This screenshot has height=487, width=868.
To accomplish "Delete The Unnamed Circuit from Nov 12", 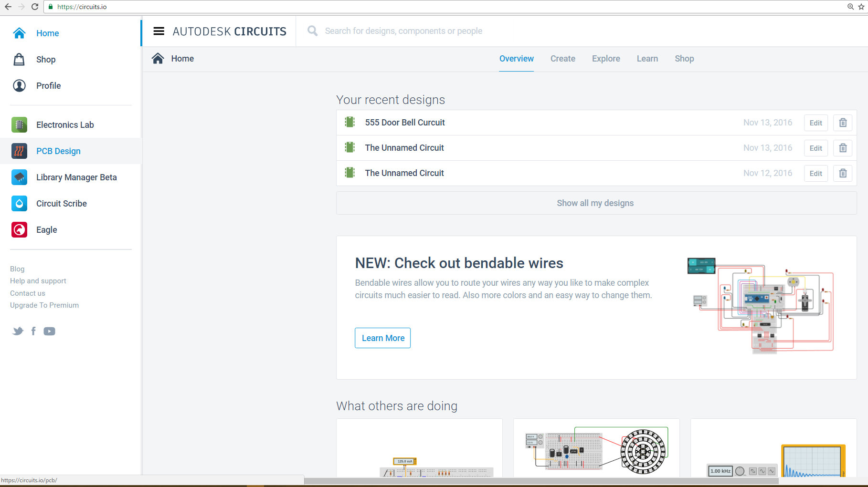I will (843, 173).
